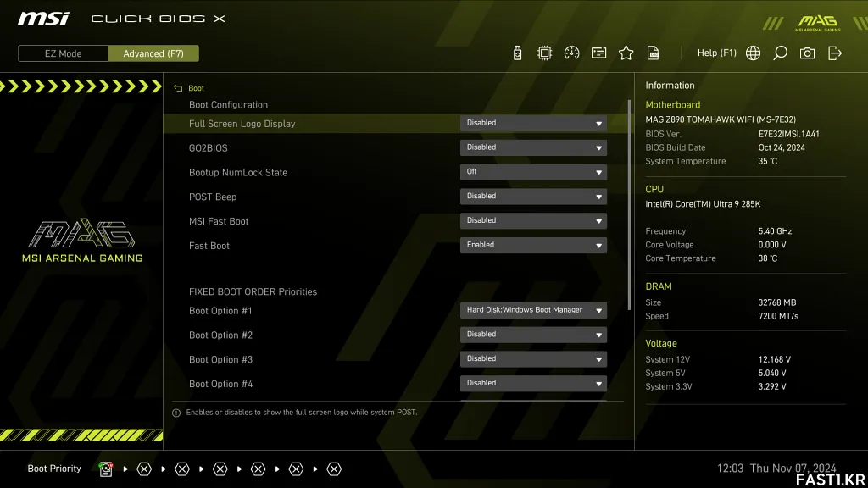Switch to EZ Mode
Image resolution: width=868 pixels, height=488 pixels.
[63, 53]
